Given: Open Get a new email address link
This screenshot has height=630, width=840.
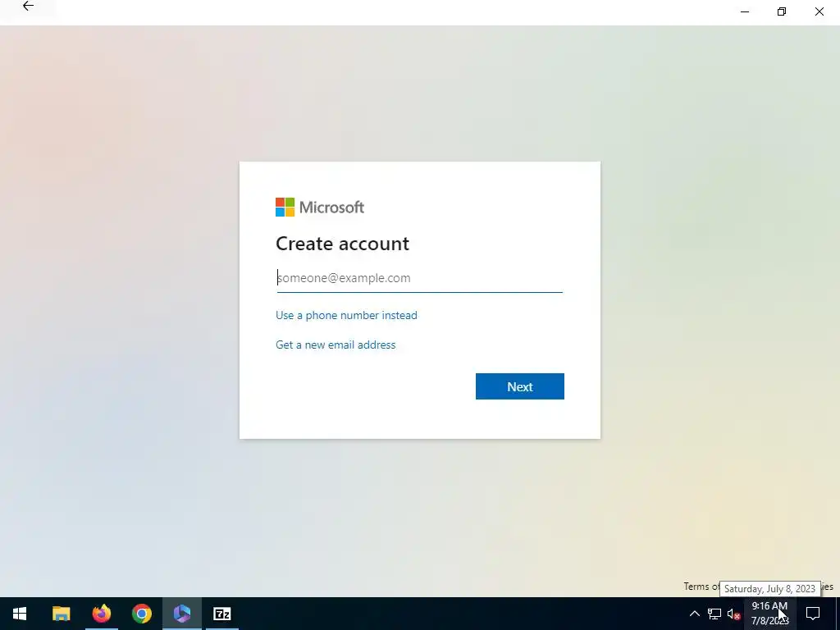Looking at the screenshot, I should (336, 345).
